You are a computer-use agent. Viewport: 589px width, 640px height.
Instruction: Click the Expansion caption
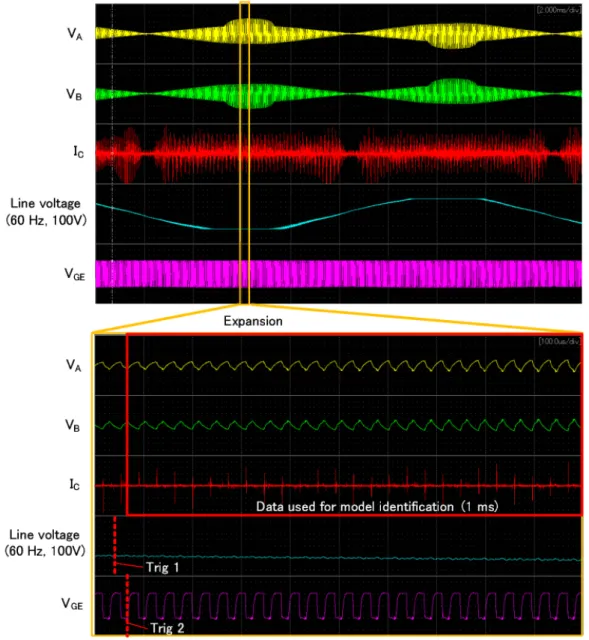(x=253, y=321)
